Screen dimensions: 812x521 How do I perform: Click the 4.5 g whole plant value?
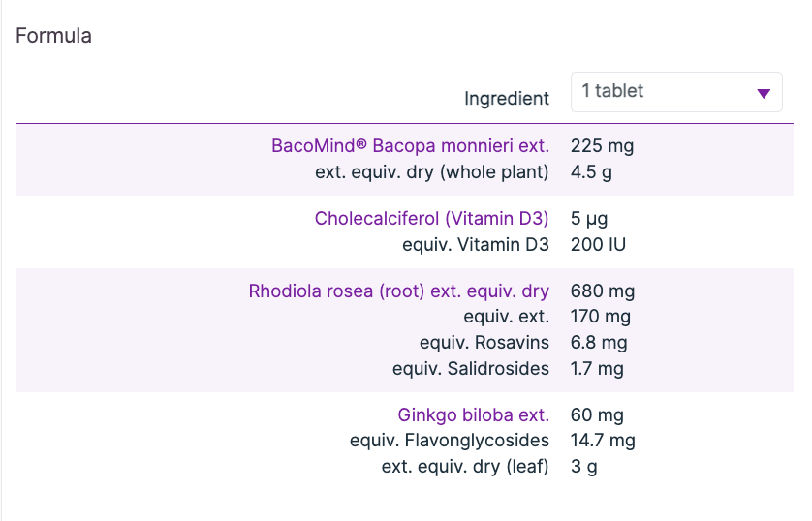[x=591, y=172]
